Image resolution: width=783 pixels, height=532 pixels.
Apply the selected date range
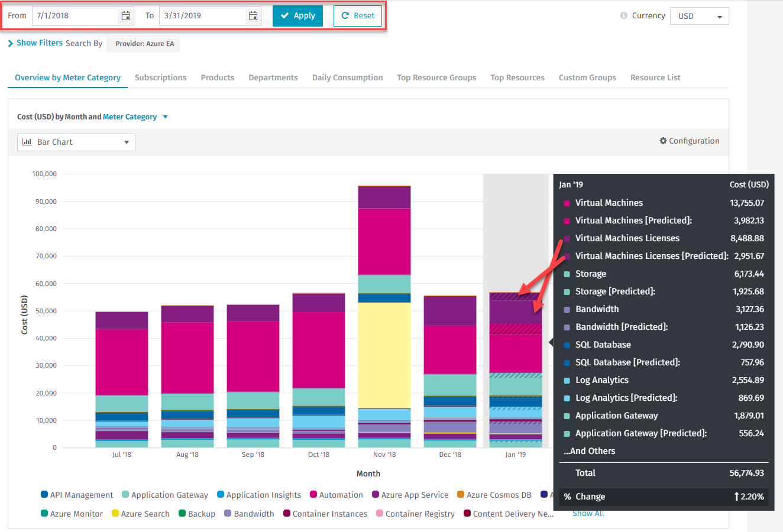[297, 16]
